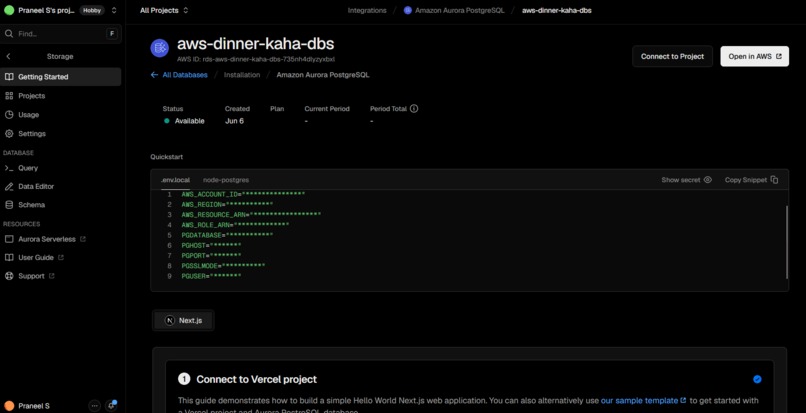The image size is (806, 413).
Task: Click the PGDATABASE line in snippet
Action: 227,235
